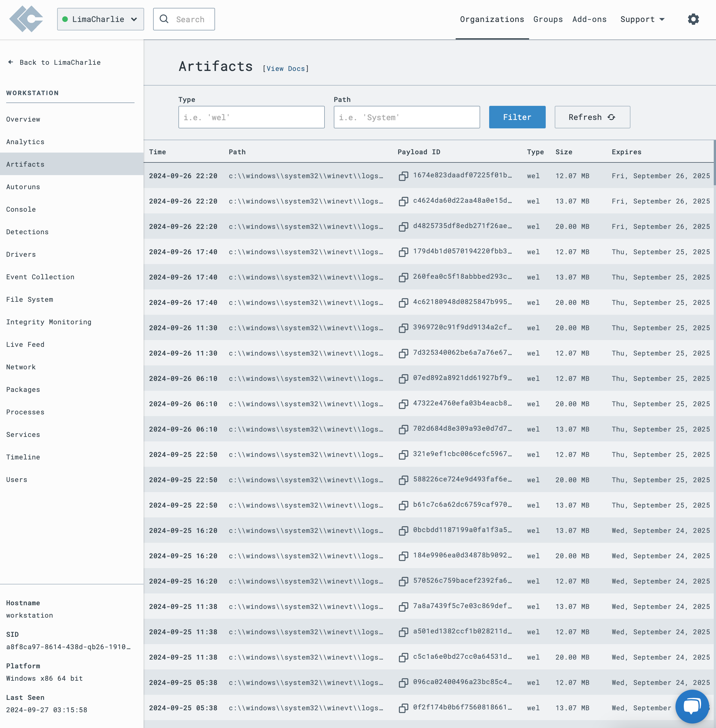
Task: Open the settings gear icon
Action: pyautogui.click(x=693, y=19)
